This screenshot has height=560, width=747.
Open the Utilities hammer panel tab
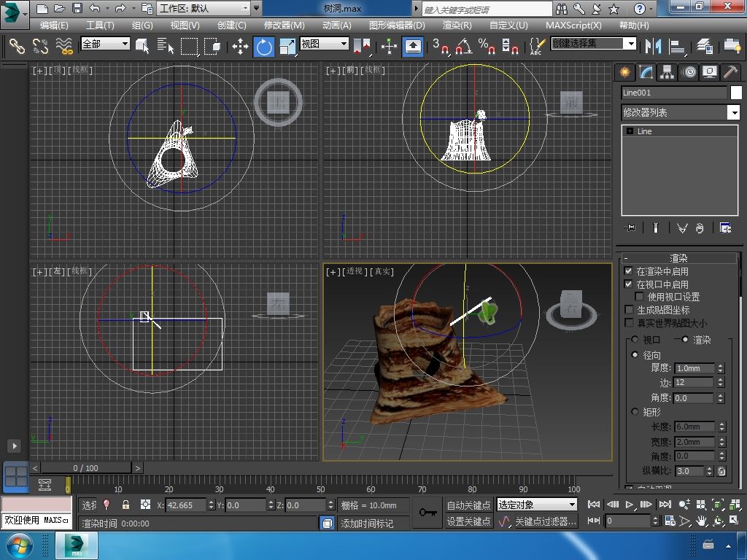coord(730,72)
